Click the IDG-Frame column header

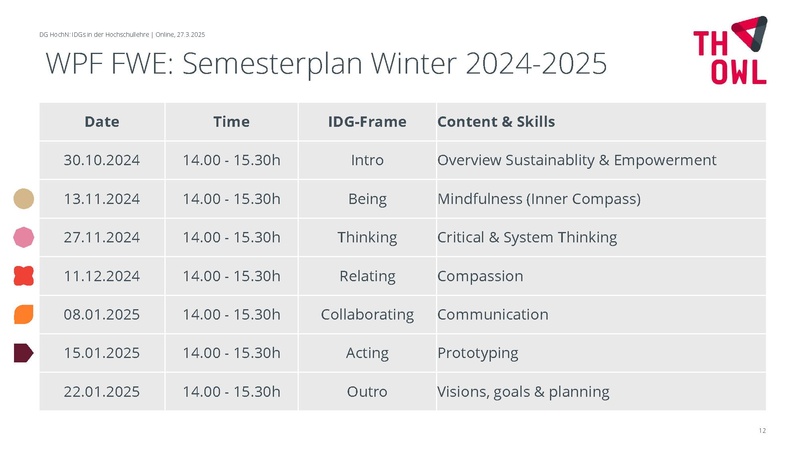click(367, 122)
